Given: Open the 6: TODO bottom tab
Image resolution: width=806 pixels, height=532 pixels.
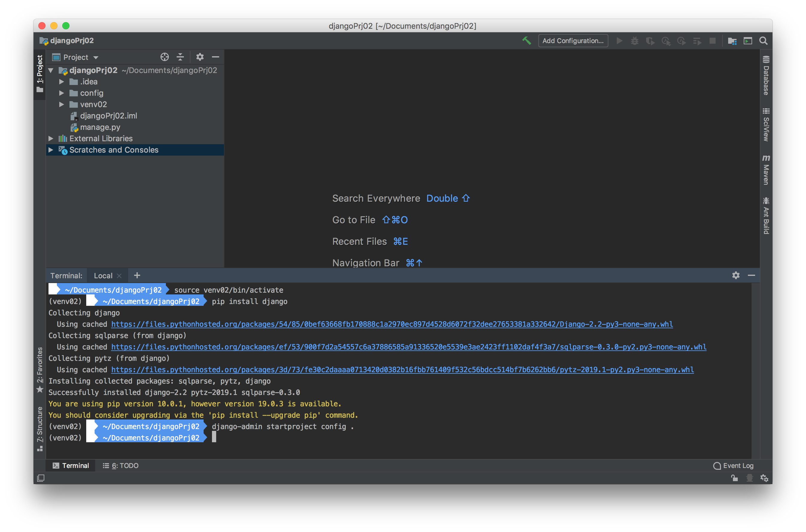Looking at the screenshot, I should [x=121, y=466].
